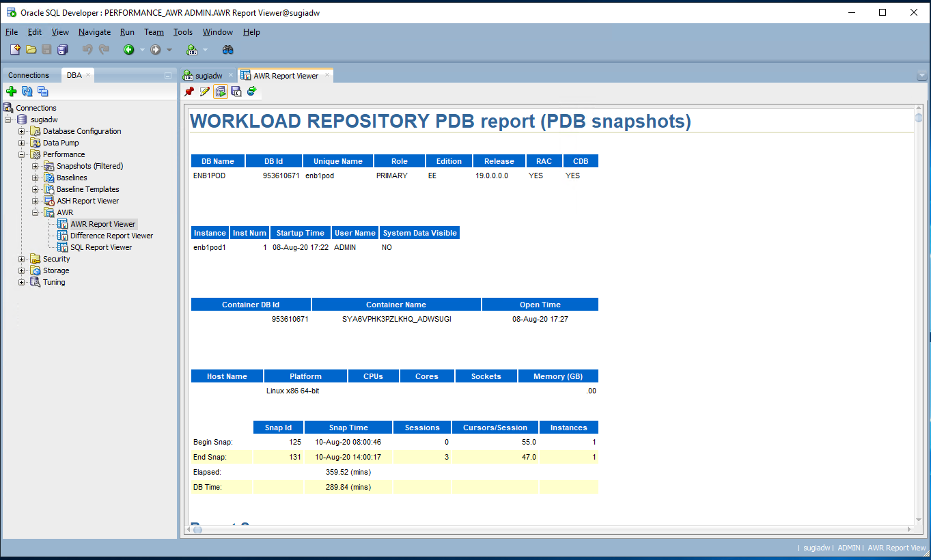Expand the Database Configuration node
This screenshot has width=931, height=560.
point(22,131)
